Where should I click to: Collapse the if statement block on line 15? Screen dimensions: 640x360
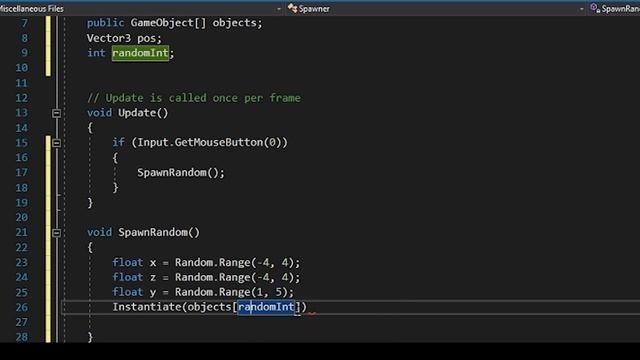click(56, 143)
